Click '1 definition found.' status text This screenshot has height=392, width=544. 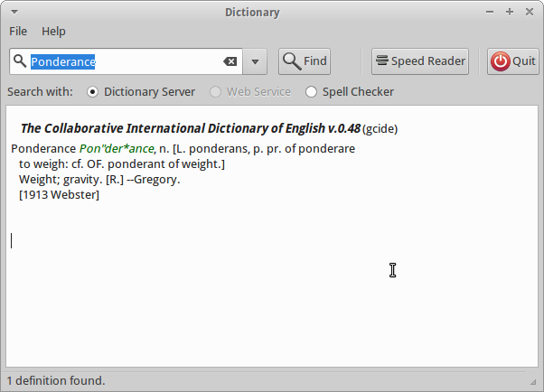(56, 380)
